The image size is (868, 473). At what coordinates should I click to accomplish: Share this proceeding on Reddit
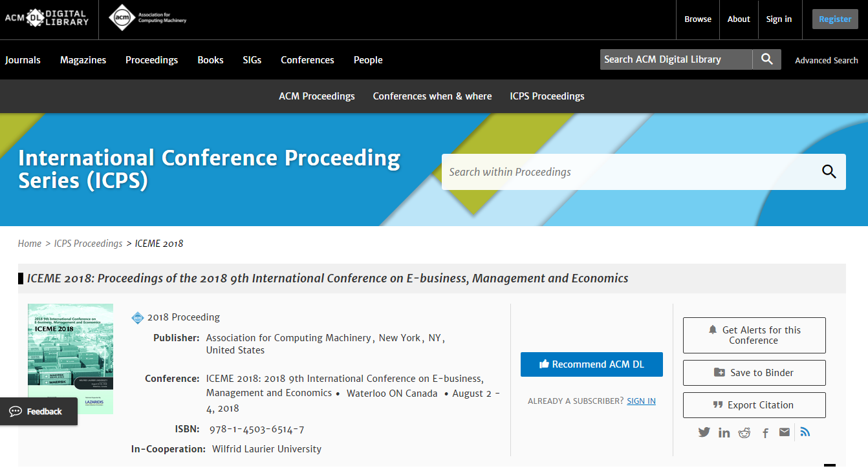744,432
